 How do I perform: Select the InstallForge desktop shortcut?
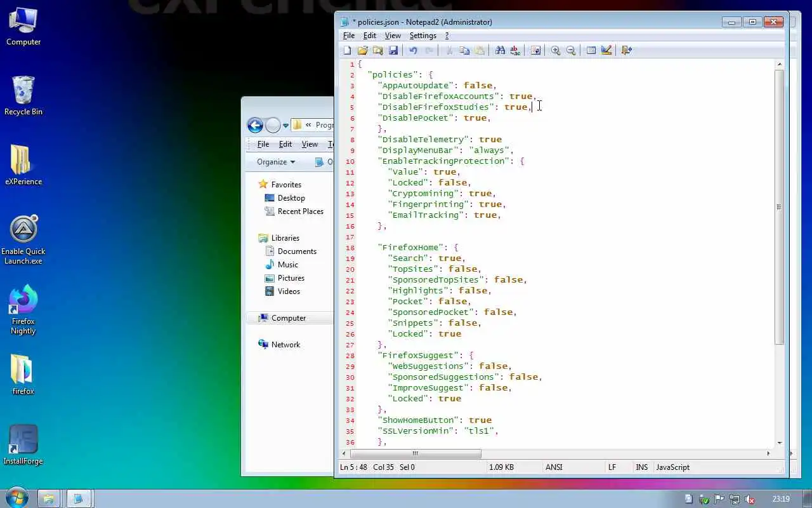[x=23, y=445]
